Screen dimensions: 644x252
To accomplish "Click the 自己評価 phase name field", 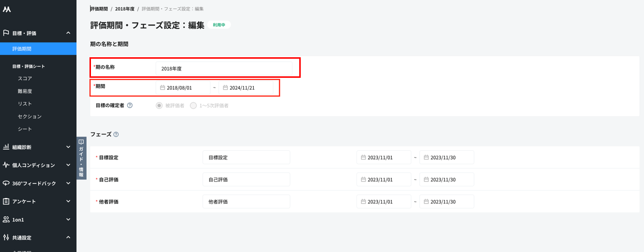I will pyautogui.click(x=246, y=180).
